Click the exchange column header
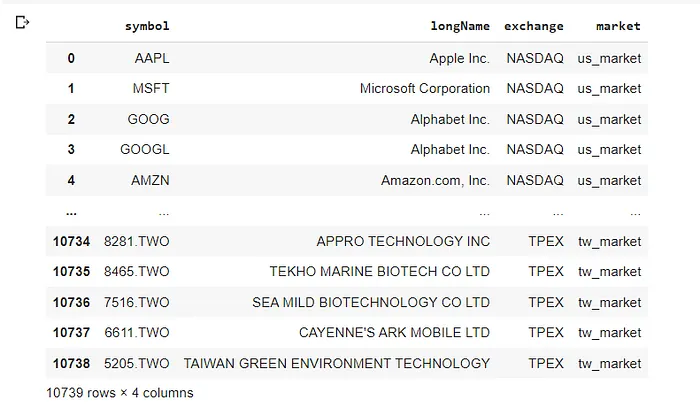The image size is (700, 408). (534, 26)
